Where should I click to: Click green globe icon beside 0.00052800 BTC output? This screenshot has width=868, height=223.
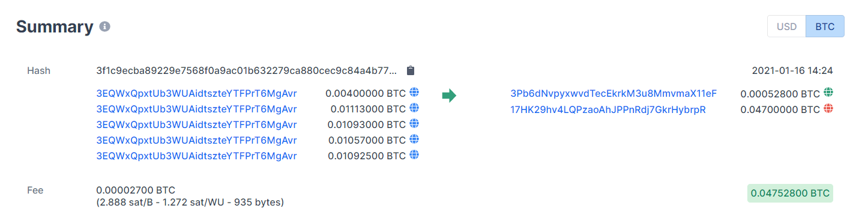click(828, 93)
